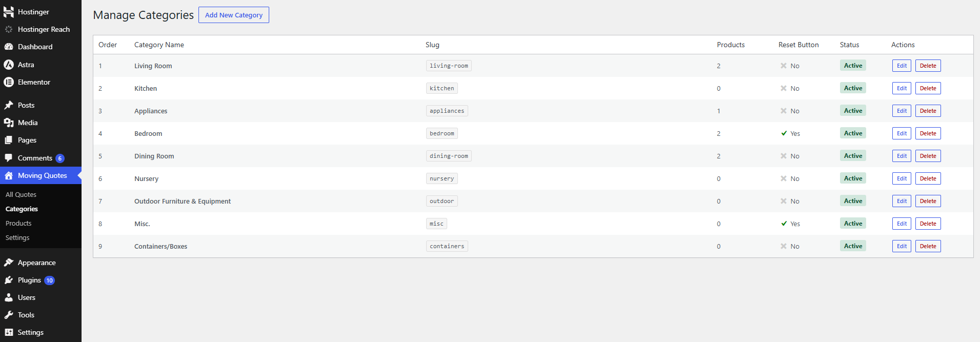The height and width of the screenshot is (342, 980).
Task: Edit the Misc. category
Action: pyautogui.click(x=902, y=224)
